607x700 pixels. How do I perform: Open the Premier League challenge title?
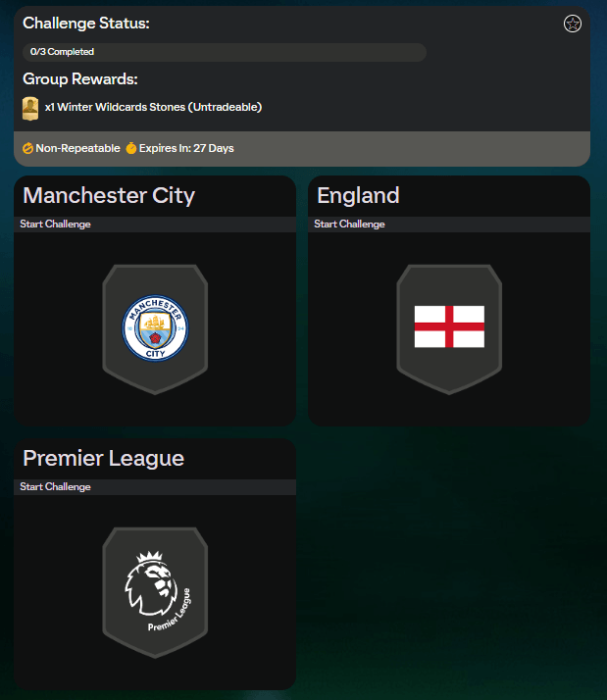point(104,459)
